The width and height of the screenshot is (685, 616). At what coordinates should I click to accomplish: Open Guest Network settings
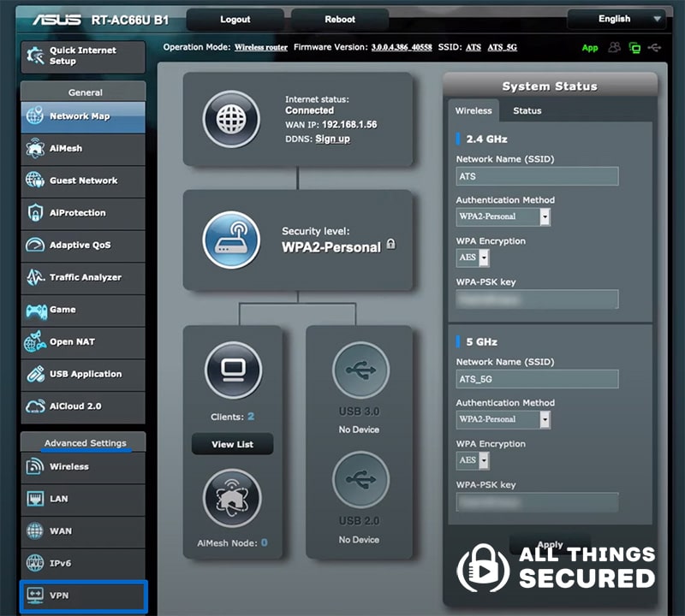pyautogui.click(x=82, y=181)
